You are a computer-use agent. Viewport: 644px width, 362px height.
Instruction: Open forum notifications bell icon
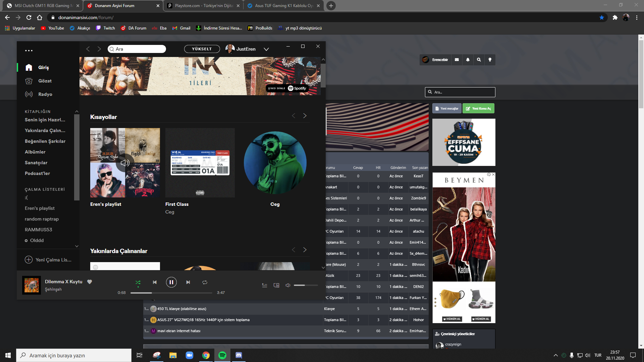click(468, 60)
